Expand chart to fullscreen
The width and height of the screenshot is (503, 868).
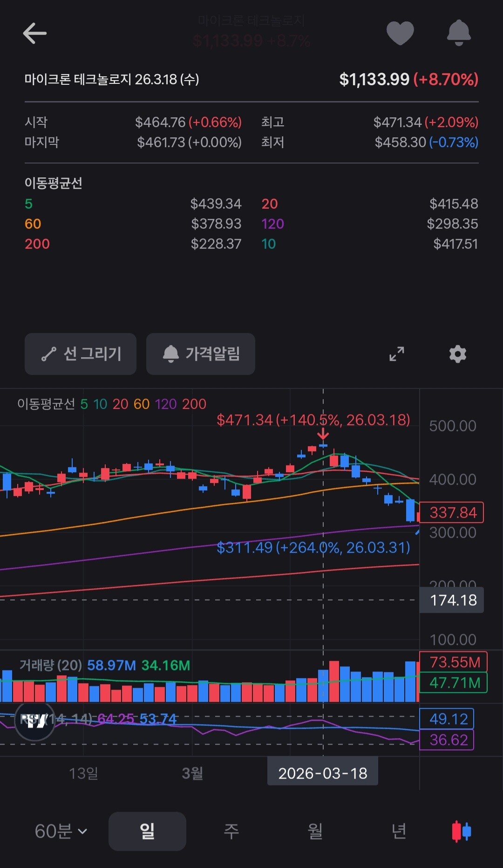tap(397, 354)
